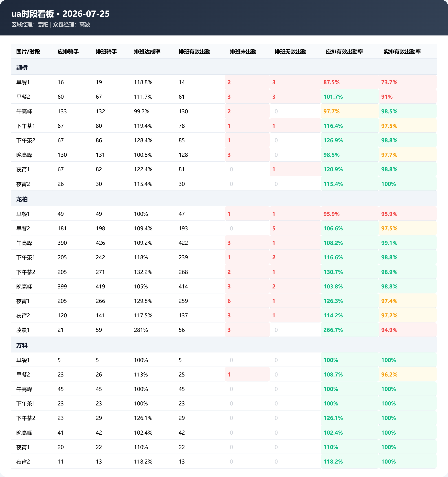Viewport: 448px width, 477px height.
Task: Select the "129.8%" cell in 龙柏 夜宵1
Action: tap(143, 301)
